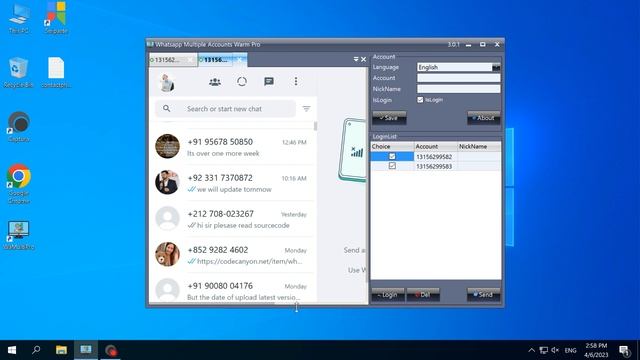Switch to the 13156... active tab
The image size is (640, 360).
point(216,60)
